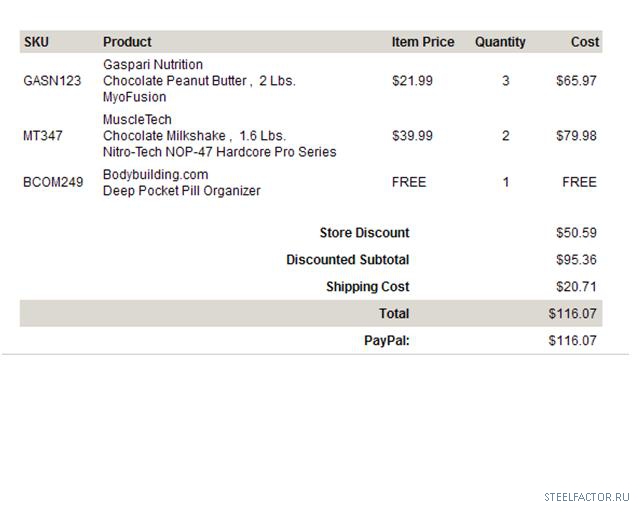Click the Cost column header
Viewport: 640px width, 512px height.
click(x=585, y=42)
